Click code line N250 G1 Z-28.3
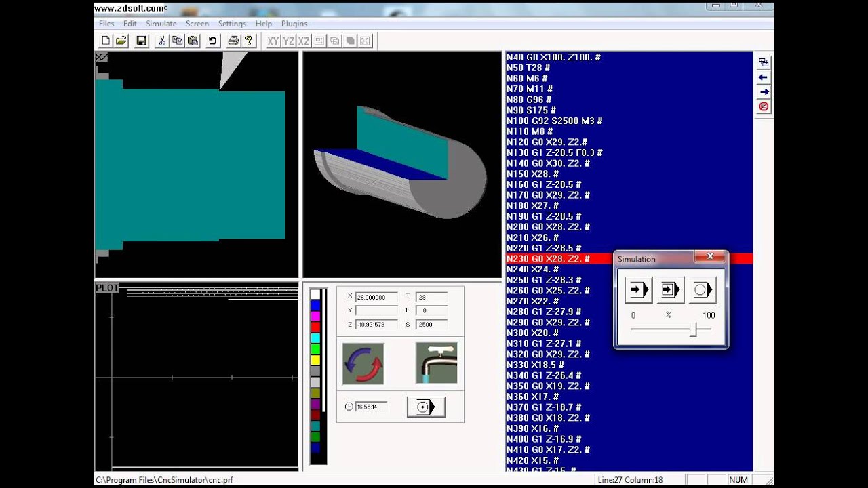The image size is (868, 488). coord(544,280)
